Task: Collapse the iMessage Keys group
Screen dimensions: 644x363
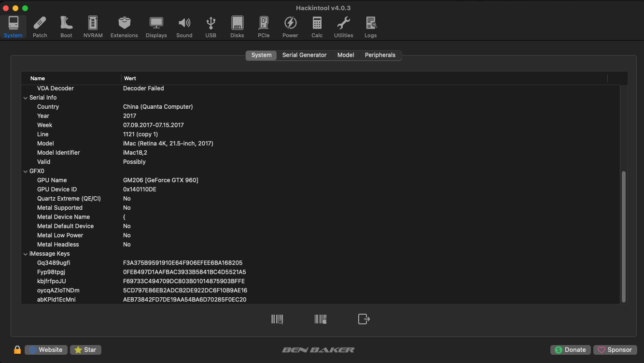Action: (25, 254)
